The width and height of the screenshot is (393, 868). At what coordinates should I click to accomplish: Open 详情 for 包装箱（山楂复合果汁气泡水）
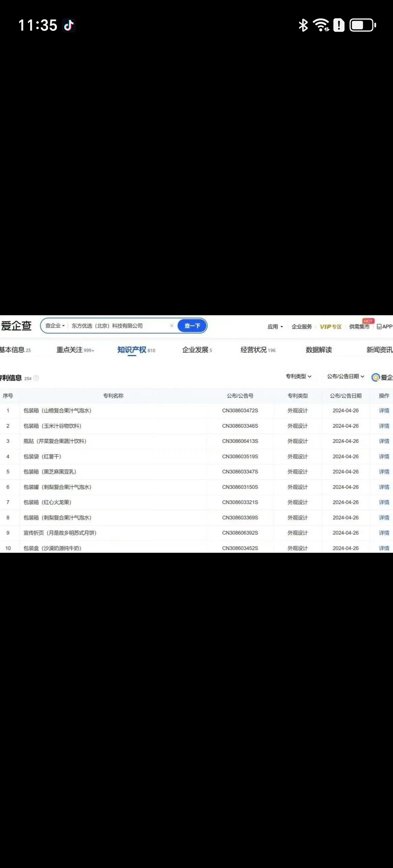(x=384, y=410)
